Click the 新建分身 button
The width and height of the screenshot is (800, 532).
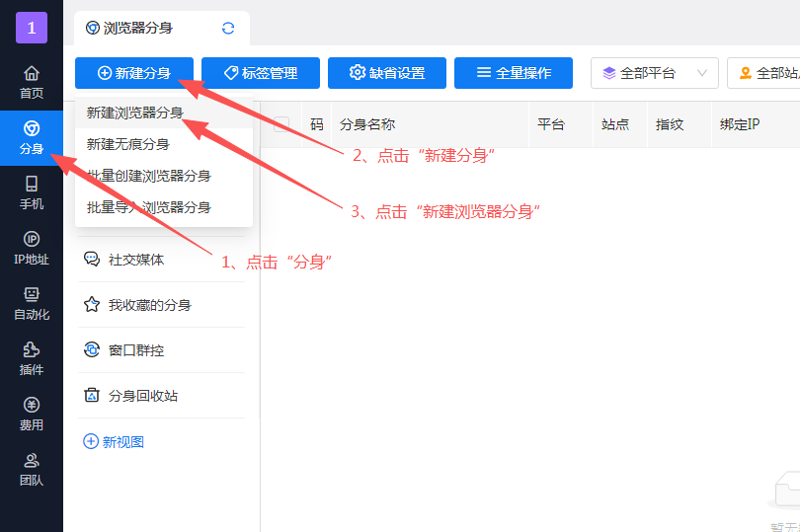click(x=134, y=73)
